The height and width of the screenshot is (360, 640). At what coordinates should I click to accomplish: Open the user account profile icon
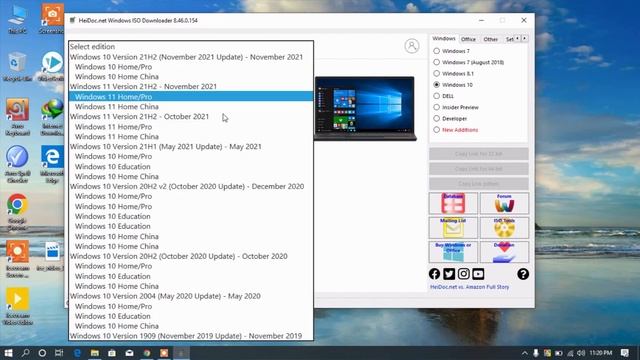point(412,46)
